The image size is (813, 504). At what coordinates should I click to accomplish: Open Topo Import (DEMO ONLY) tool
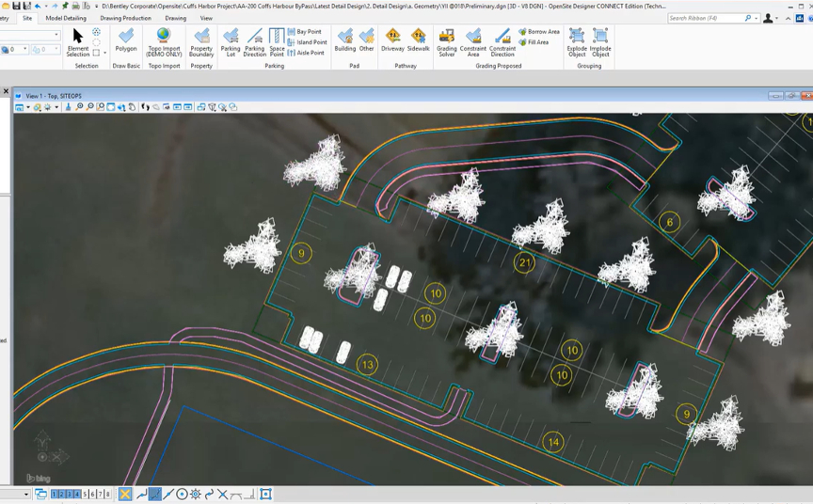[x=164, y=42]
